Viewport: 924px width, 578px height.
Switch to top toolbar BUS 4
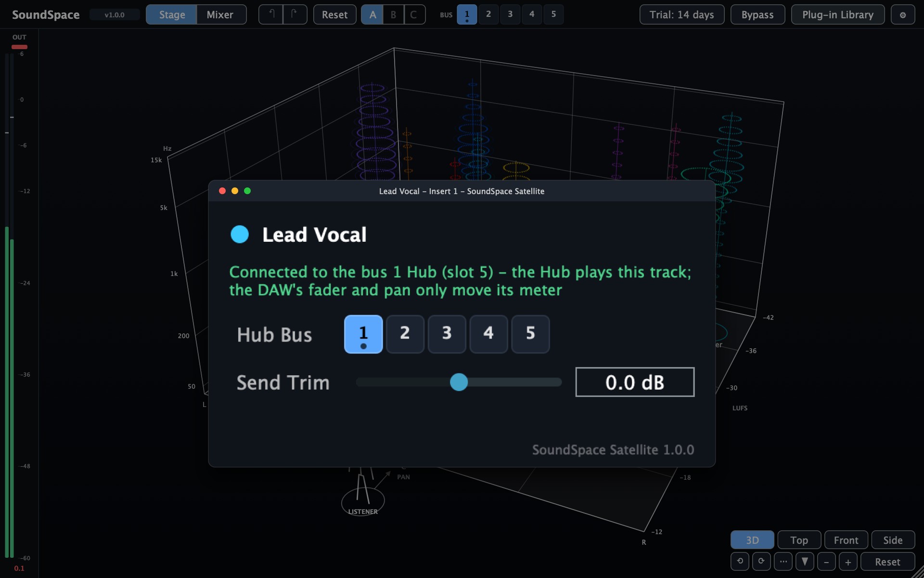pyautogui.click(x=532, y=14)
